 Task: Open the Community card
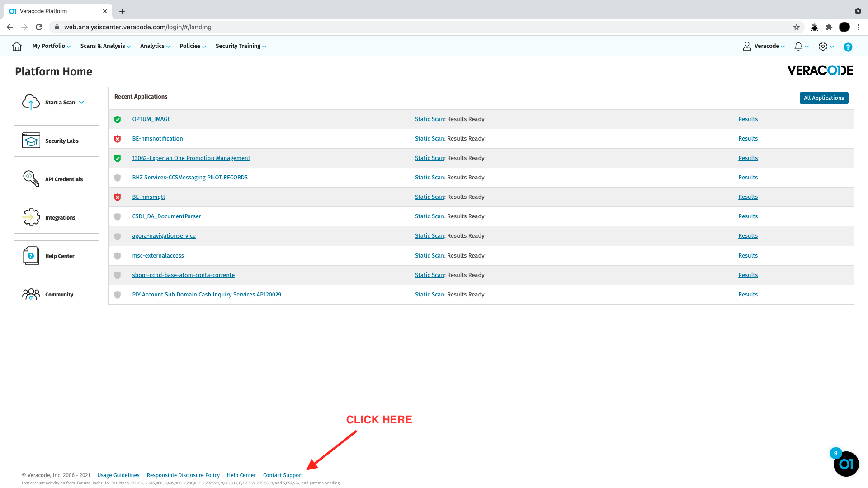(x=57, y=295)
